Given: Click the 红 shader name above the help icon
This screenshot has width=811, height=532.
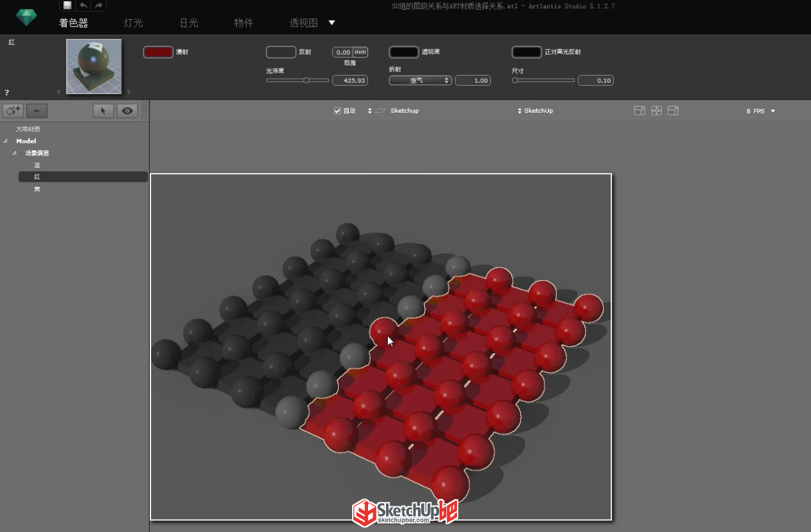Looking at the screenshot, I should [12, 42].
